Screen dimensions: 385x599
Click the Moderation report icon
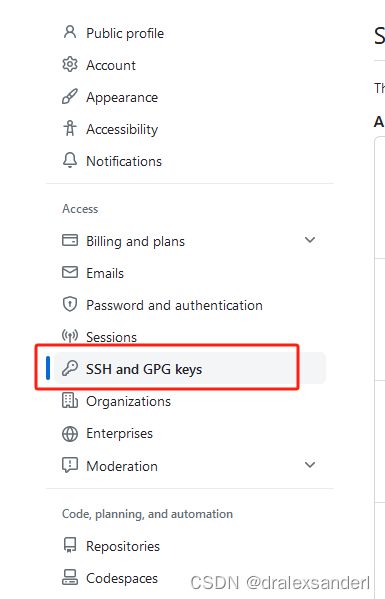pos(70,465)
